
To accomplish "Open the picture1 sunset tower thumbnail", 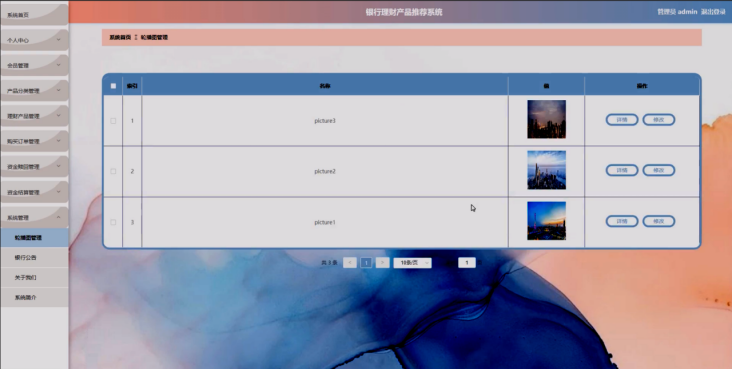I will click(x=546, y=221).
